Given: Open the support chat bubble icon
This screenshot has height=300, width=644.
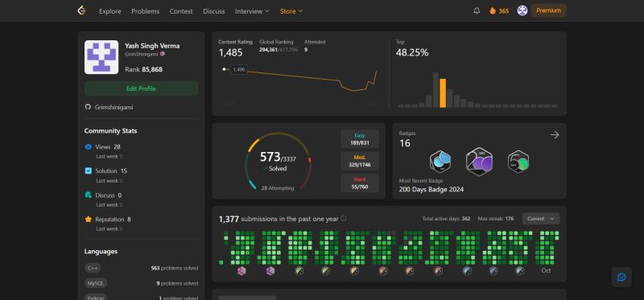Looking at the screenshot, I should [x=621, y=277].
